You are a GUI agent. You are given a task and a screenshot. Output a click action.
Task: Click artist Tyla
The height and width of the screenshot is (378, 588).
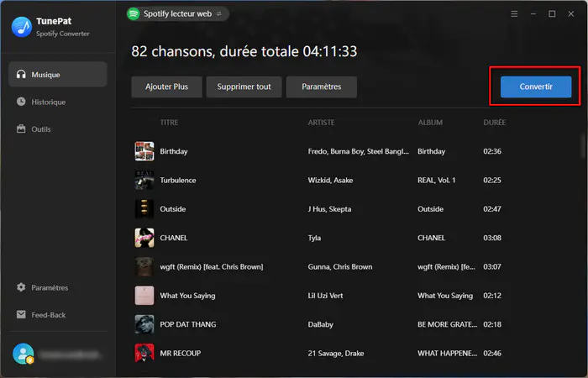click(x=314, y=238)
